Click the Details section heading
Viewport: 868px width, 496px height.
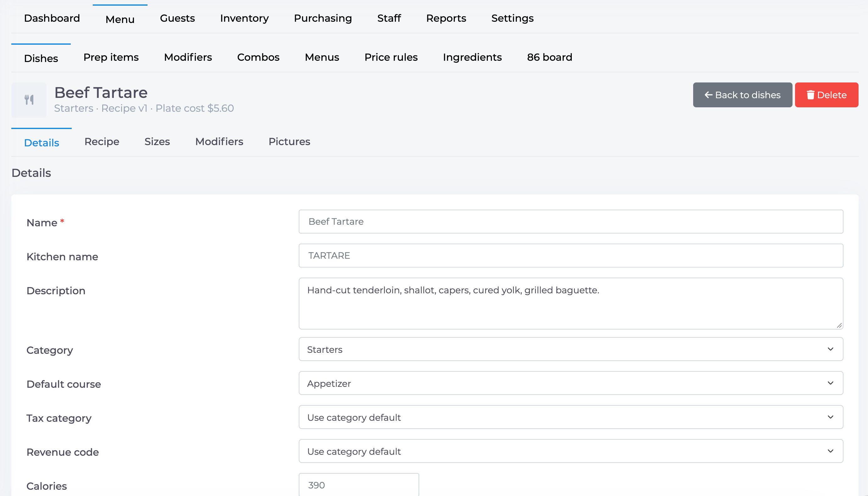(x=31, y=173)
